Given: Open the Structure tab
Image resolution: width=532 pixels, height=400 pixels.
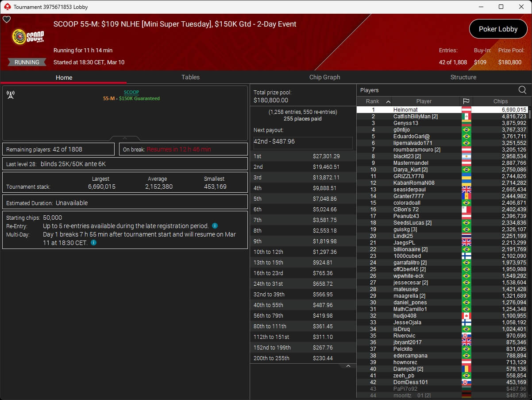Looking at the screenshot, I should click(x=463, y=77).
